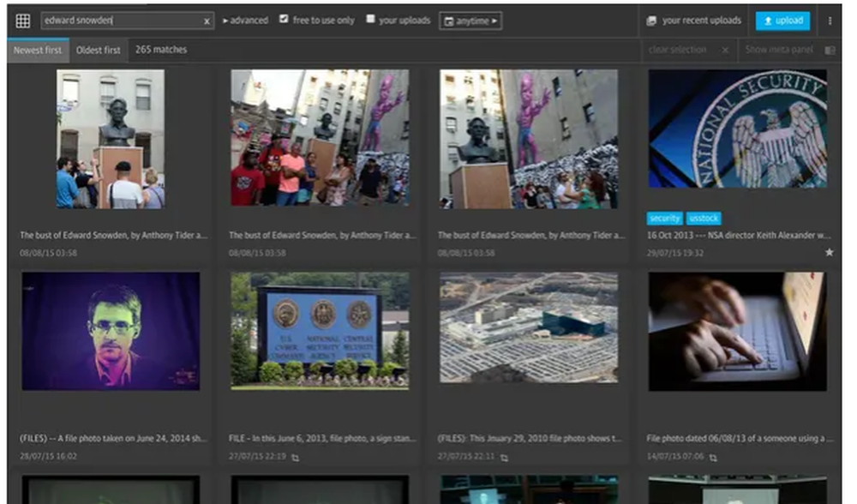The image size is (857, 504).
Task: Toggle 'Show meta panel' on
Action: click(782, 50)
